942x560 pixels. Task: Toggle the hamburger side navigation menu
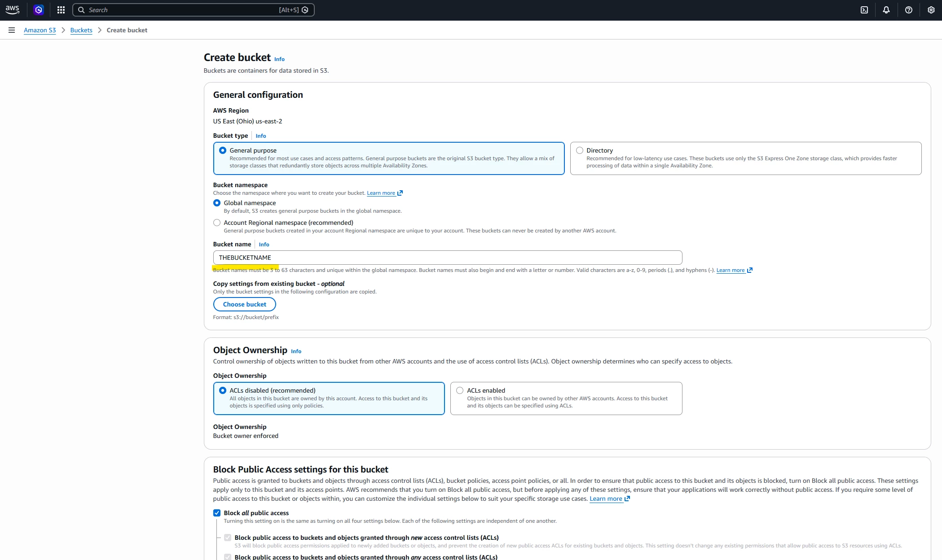(12, 30)
